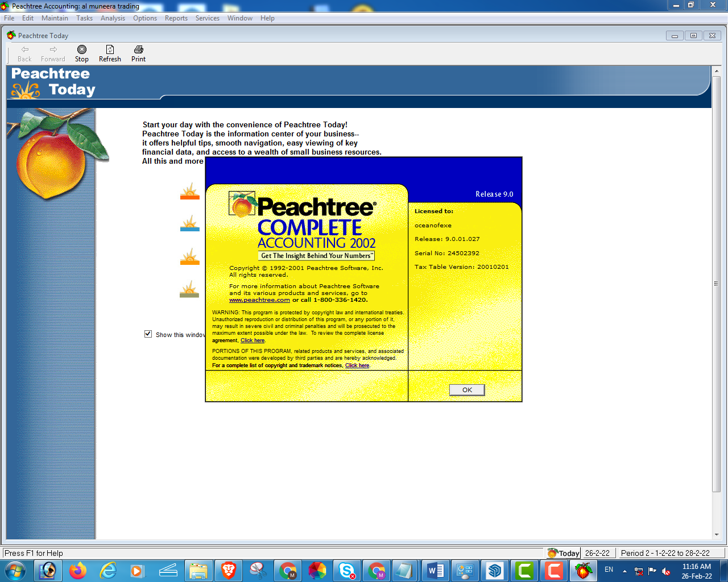Viewport: 728px width, 582px height.
Task: Launch Brave browser from the taskbar
Action: click(x=229, y=571)
